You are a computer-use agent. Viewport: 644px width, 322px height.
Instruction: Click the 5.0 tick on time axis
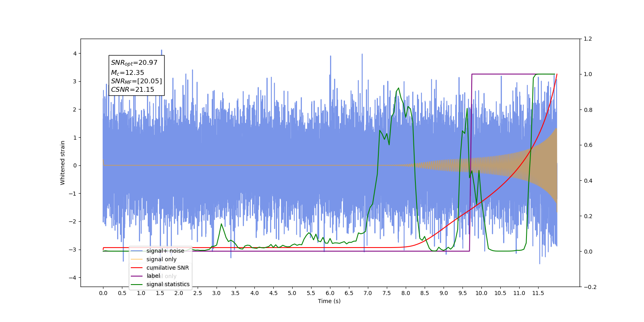pos(292,293)
